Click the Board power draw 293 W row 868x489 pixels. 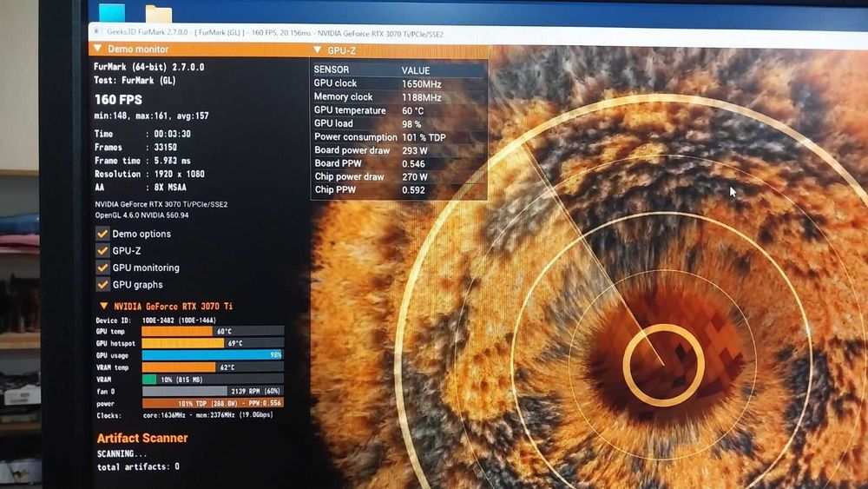pyautogui.click(x=398, y=150)
